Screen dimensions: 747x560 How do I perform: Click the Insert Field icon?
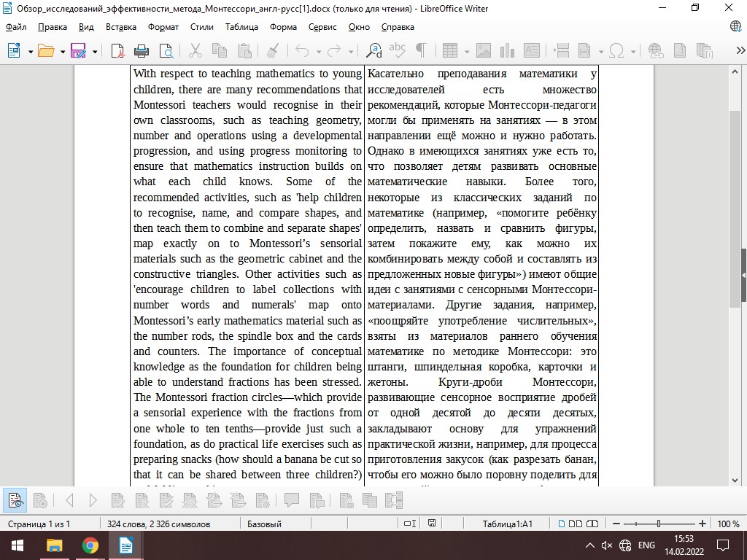tap(584, 50)
